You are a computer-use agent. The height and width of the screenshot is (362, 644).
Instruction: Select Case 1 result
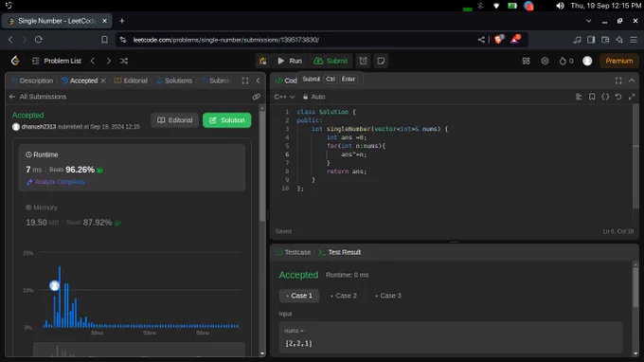(x=299, y=296)
